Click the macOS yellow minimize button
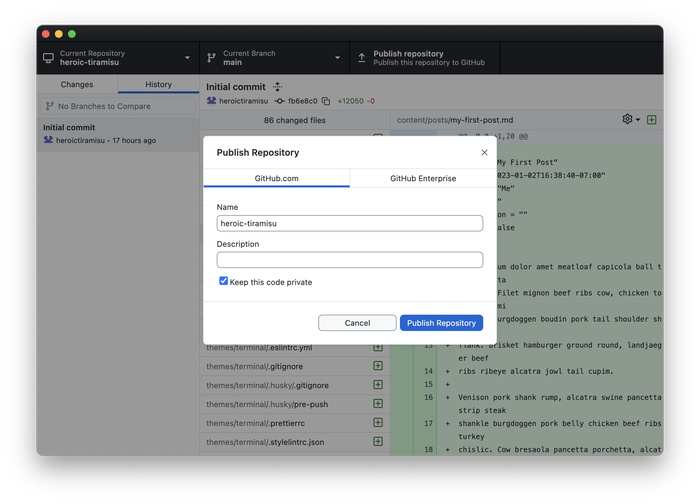Image resolution: width=700 pixels, height=504 pixels. pos(58,34)
